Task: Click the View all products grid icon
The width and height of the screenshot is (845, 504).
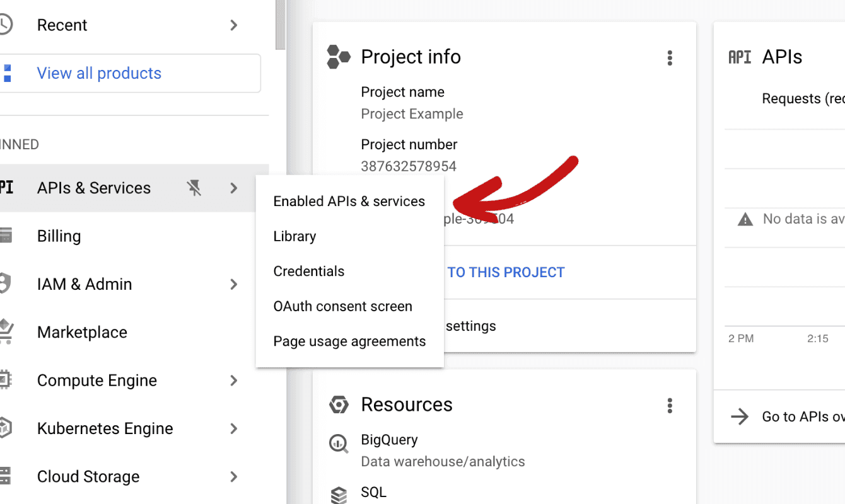Action: 6,73
